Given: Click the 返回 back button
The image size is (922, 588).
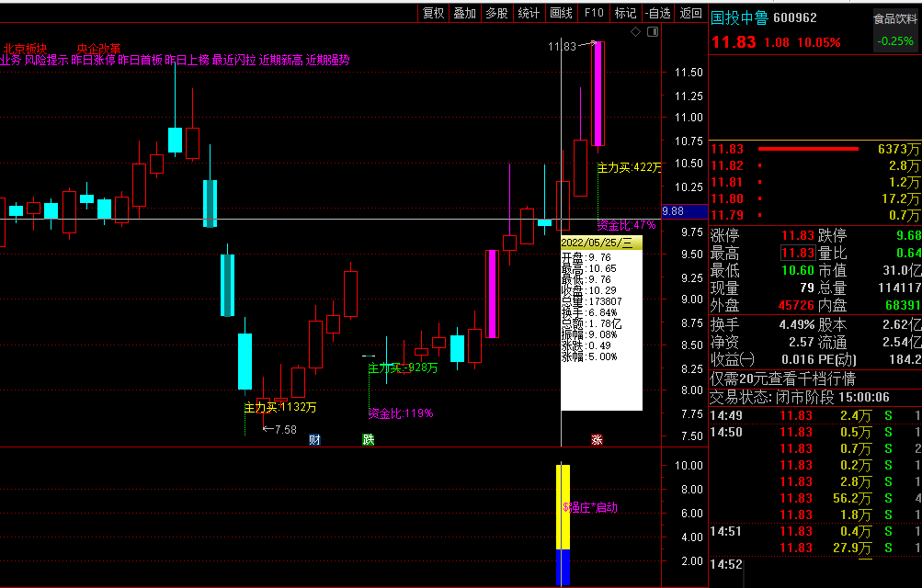Looking at the screenshot, I should click(x=691, y=13).
